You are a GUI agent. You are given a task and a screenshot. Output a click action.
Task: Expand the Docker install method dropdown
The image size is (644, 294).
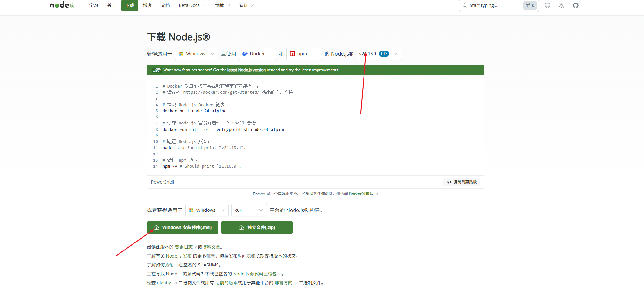pos(257,54)
